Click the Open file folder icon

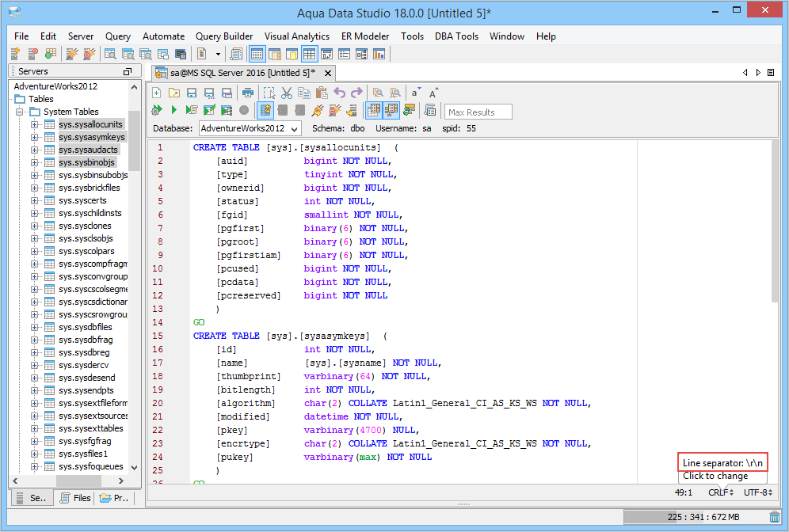(174, 93)
